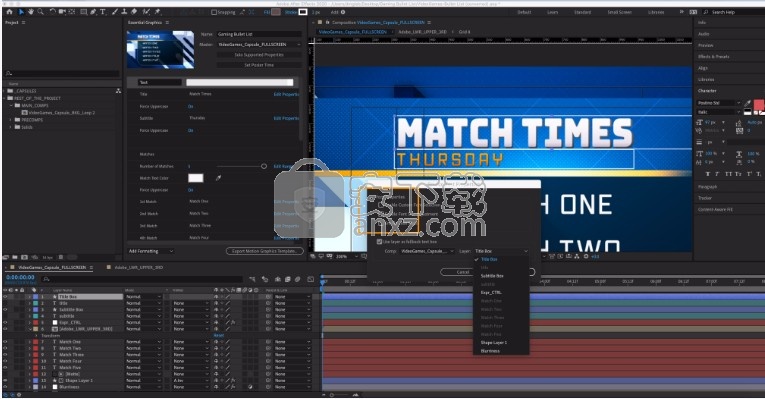
Task: Hide the Bluriness layer eye
Action: [5, 387]
